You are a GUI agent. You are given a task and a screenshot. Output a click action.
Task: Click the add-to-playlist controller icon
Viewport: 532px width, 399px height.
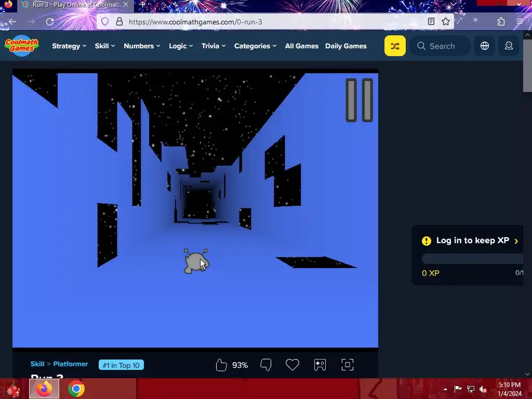[x=320, y=365]
